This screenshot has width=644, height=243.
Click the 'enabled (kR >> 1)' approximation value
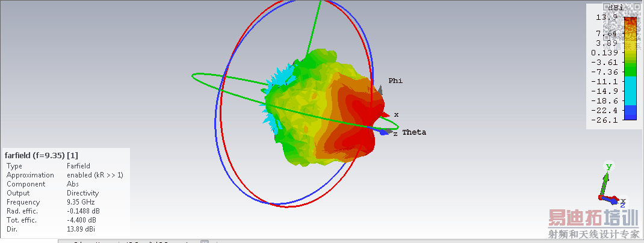(95, 175)
